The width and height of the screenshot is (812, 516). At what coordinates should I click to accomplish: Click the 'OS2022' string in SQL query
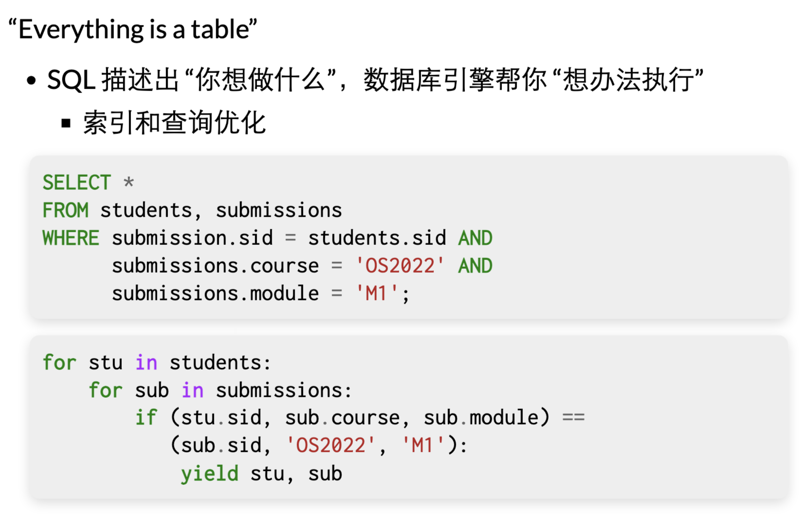point(400,266)
